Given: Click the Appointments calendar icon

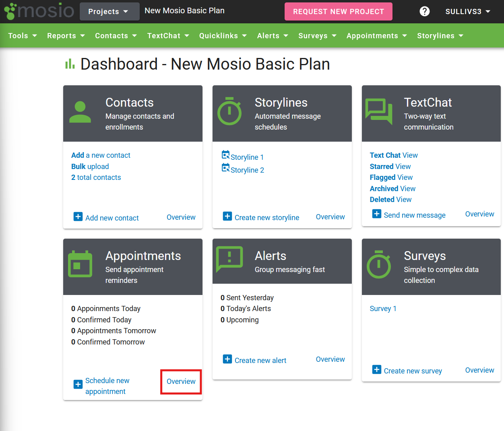Looking at the screenshot, I should pos(80,264).
